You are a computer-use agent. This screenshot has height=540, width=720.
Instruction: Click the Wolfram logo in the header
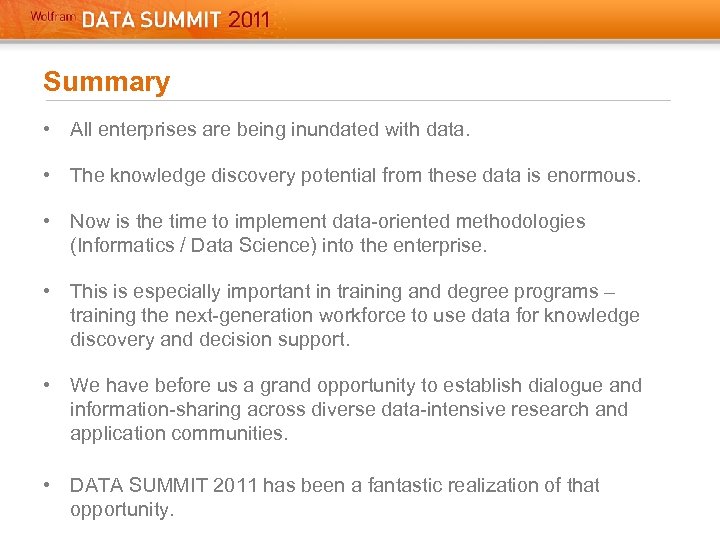(x=52, y=16)
